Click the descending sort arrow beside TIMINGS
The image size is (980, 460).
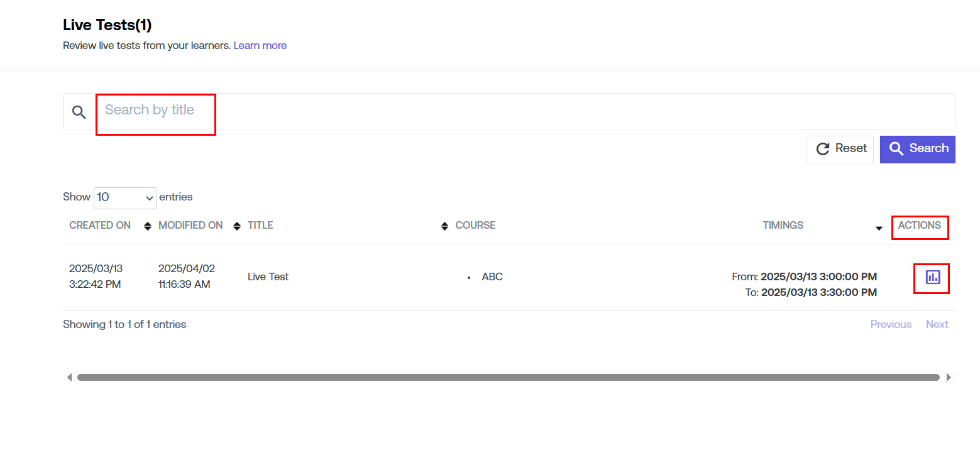click(x=879, y=228)
